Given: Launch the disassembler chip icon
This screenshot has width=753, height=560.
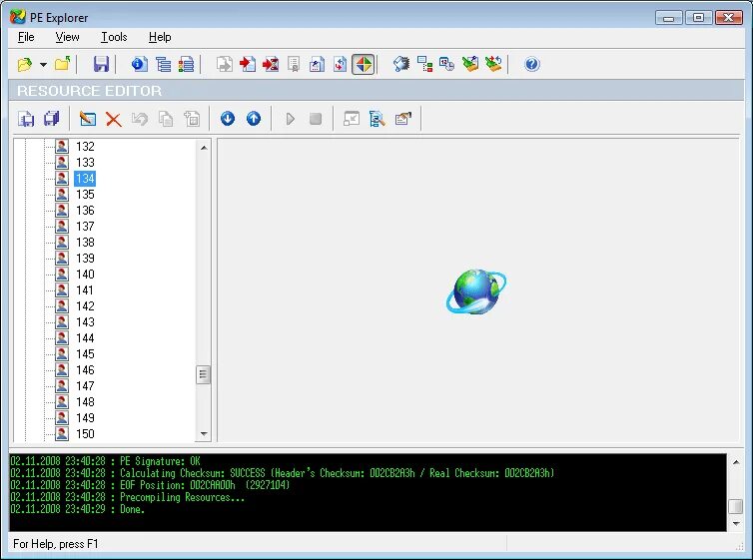Looking at the screenshot, I should [401, 64].
